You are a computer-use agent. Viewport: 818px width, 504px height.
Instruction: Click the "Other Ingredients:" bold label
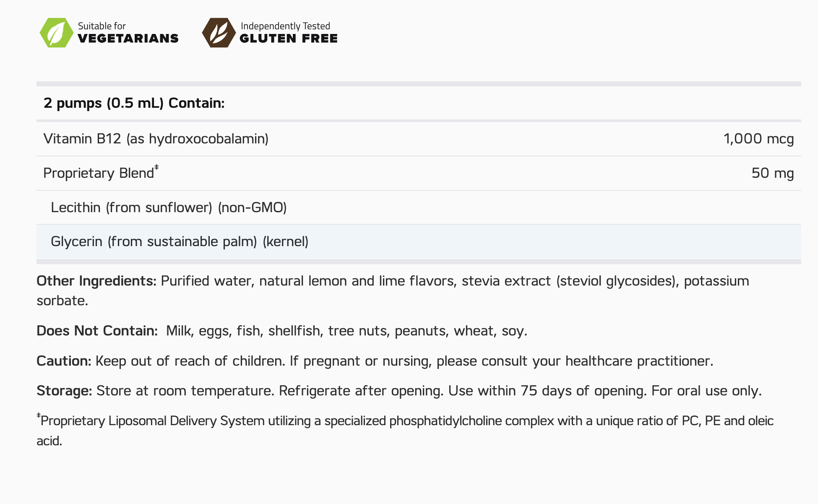tap(96, 281)
